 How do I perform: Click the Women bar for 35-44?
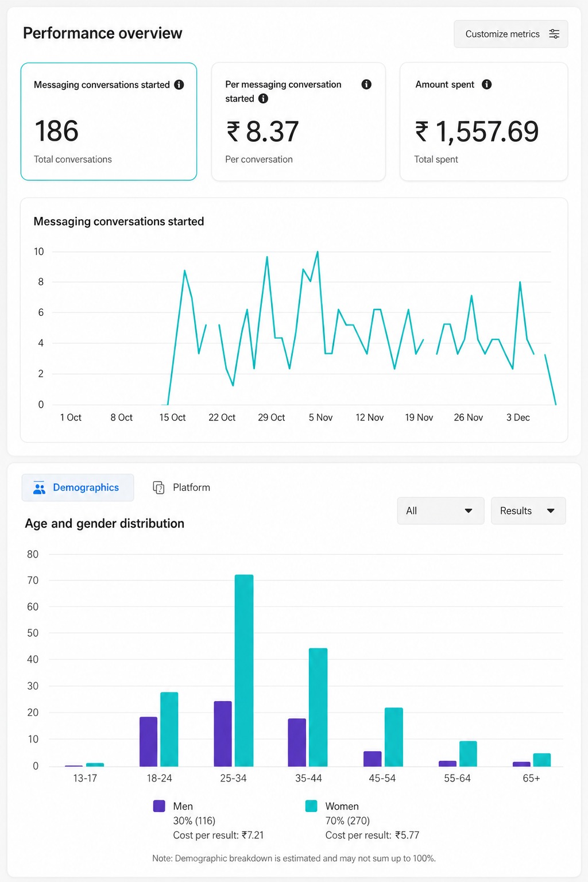(x=318, y=707)
